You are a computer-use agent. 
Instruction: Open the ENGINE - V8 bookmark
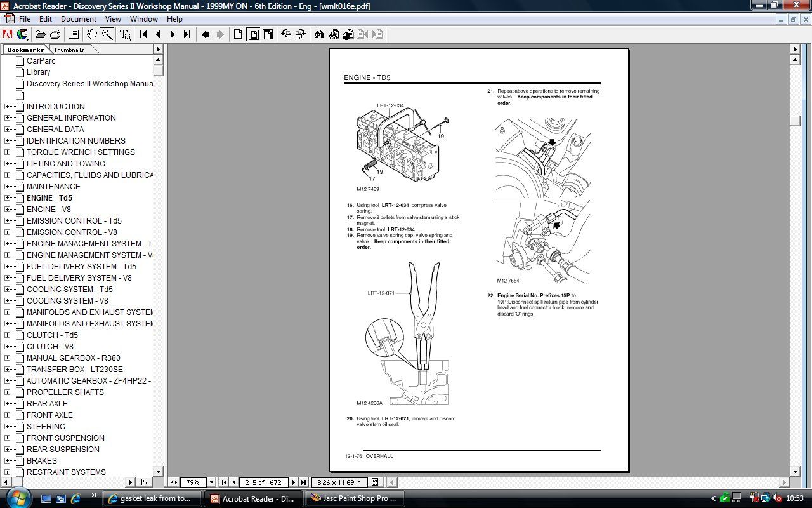48,210
